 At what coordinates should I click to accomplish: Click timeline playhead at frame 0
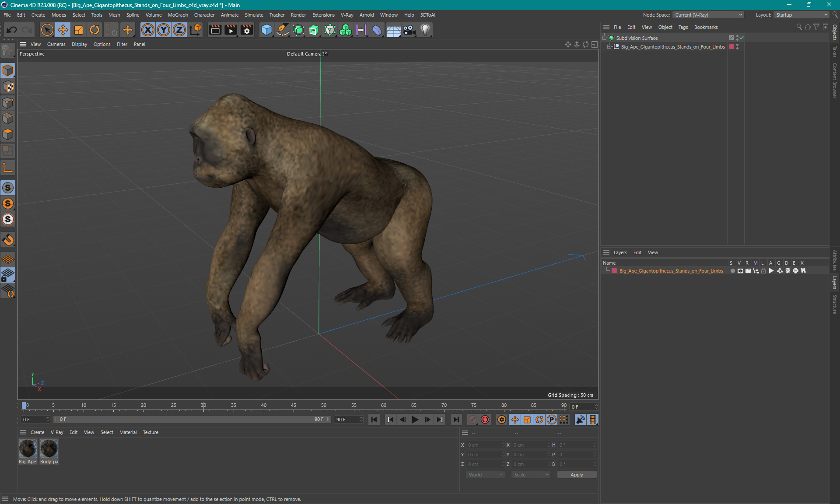click(x=24, y=406)
